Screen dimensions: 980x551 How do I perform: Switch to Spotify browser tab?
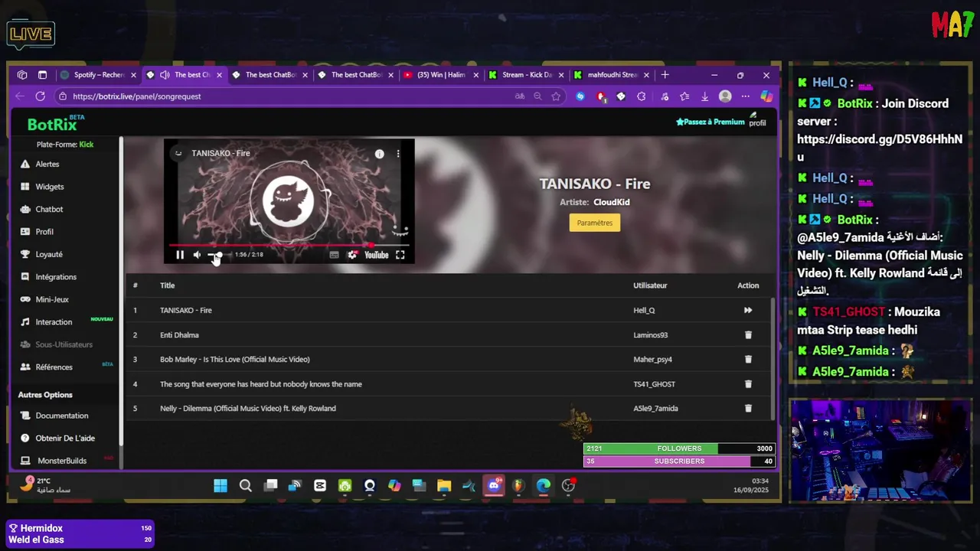click(x=99, y=75)
